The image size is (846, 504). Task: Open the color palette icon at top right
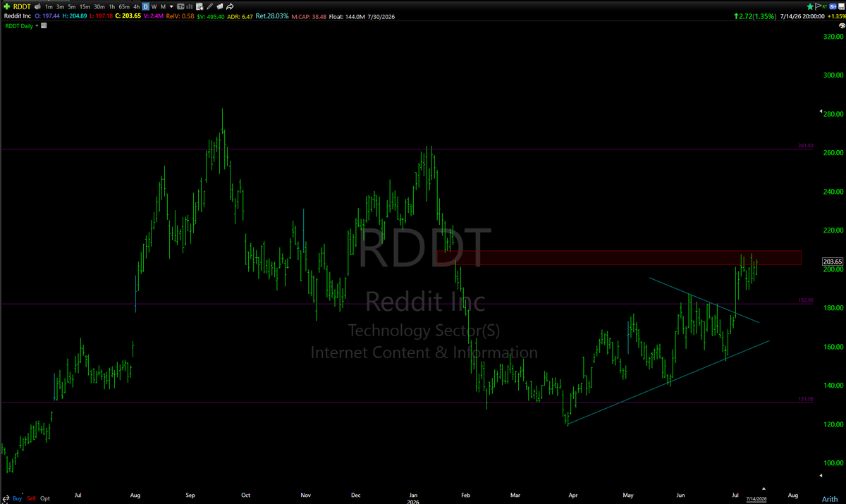pos(842,25)
